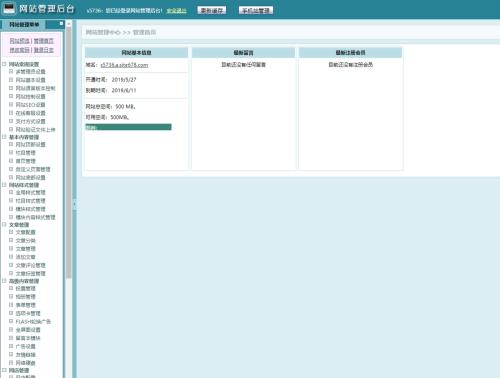The height and width of the screenshot is (378, 500).
Task: Open the 修改密码 link in pink box
Action: click(x=20, y=50)
